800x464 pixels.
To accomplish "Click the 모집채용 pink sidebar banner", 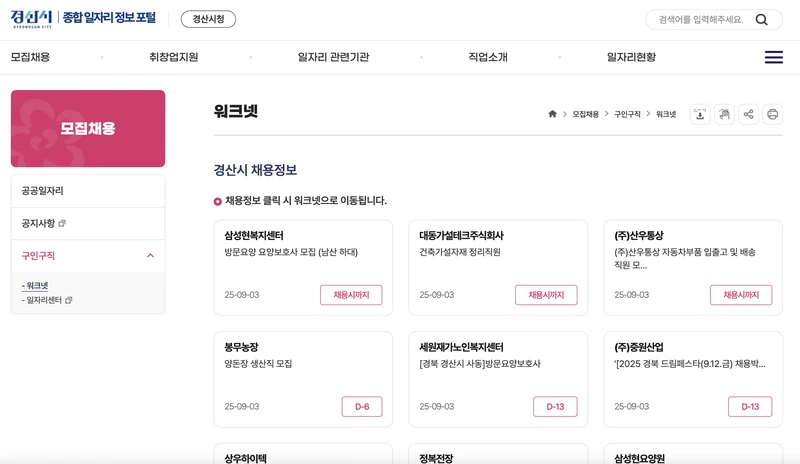I will point(88,129).
